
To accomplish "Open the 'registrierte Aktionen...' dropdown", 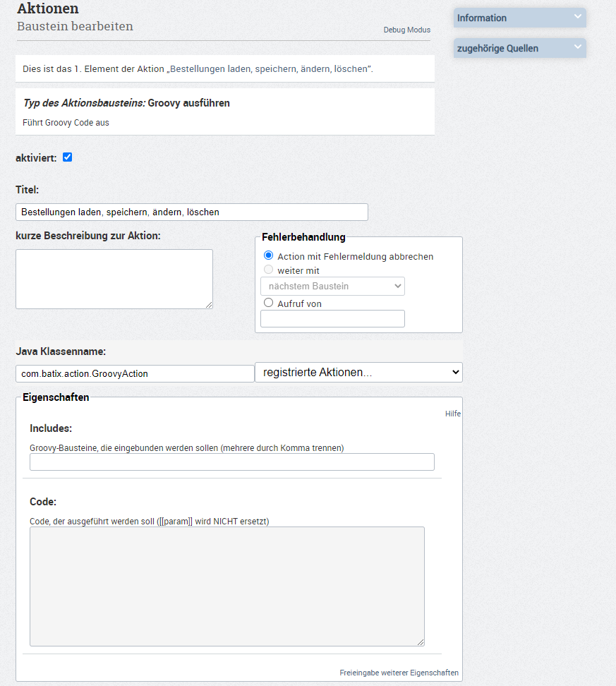I will [358, 373].
